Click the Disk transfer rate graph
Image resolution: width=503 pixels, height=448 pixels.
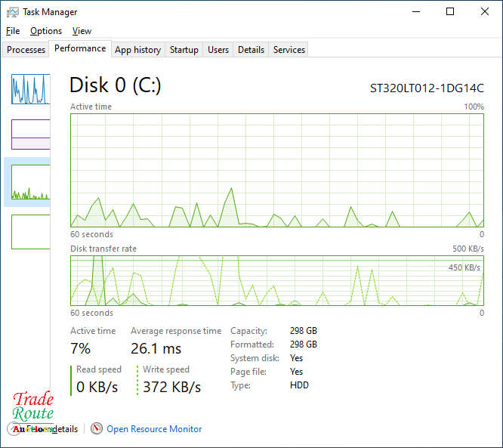click(276, 280)
